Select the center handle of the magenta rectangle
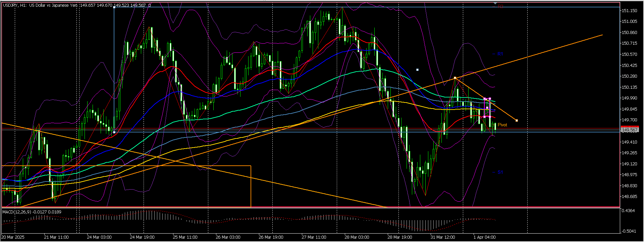Image resolution: width=644 pixels, height=242 pixels. tap(487, 108)
